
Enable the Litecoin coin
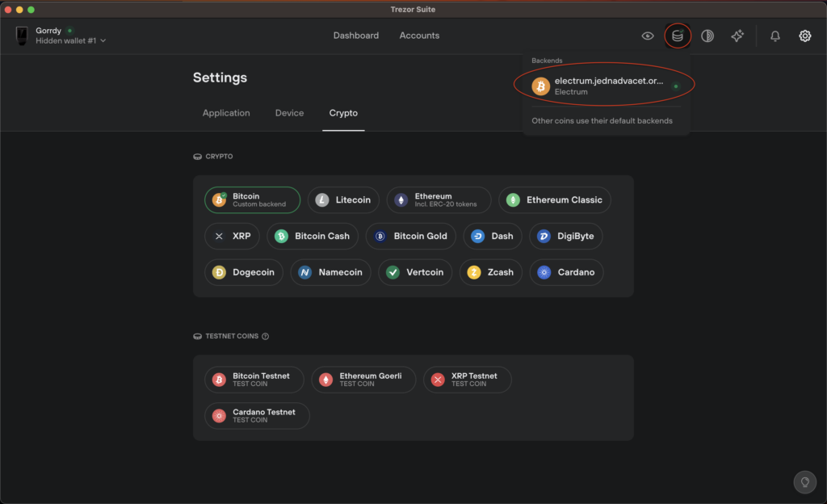click(x=343, y=199)
